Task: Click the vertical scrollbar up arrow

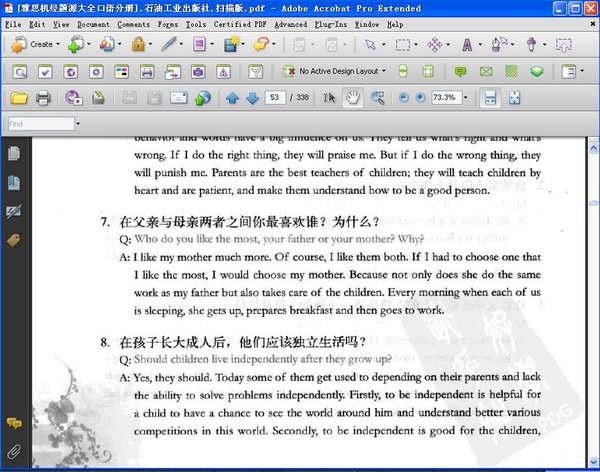Action: pyautogui.click(x=593, y=148)
